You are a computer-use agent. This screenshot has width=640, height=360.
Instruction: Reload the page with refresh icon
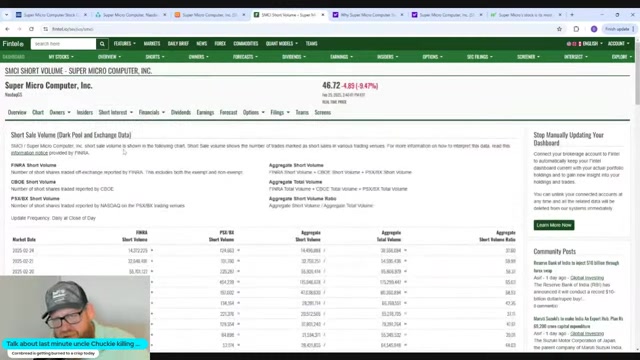(31, 29)
